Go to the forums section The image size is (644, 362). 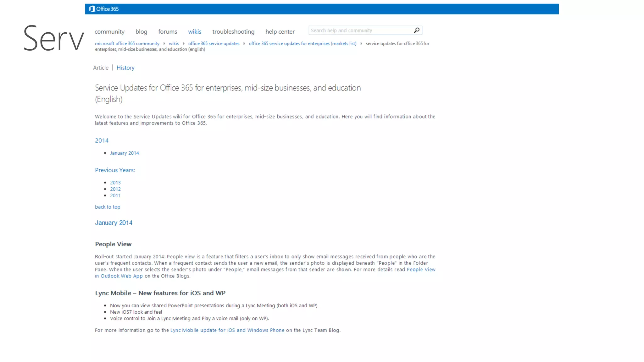pos(168,31)
